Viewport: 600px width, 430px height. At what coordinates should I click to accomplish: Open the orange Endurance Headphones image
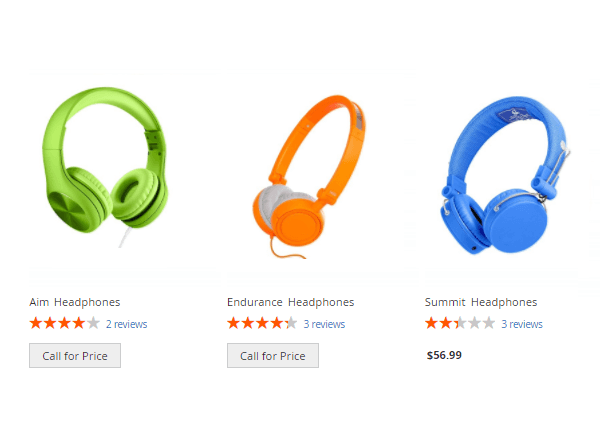pyautogui.click(x=309, y=177)
